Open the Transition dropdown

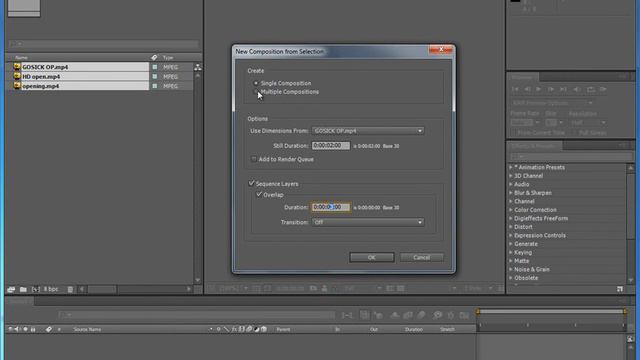(x=368, y=222)
